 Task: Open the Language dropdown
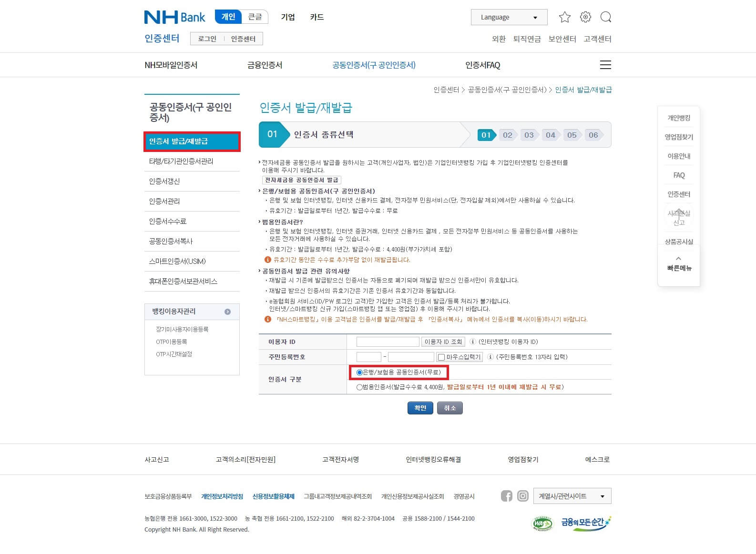pos(509,17)
